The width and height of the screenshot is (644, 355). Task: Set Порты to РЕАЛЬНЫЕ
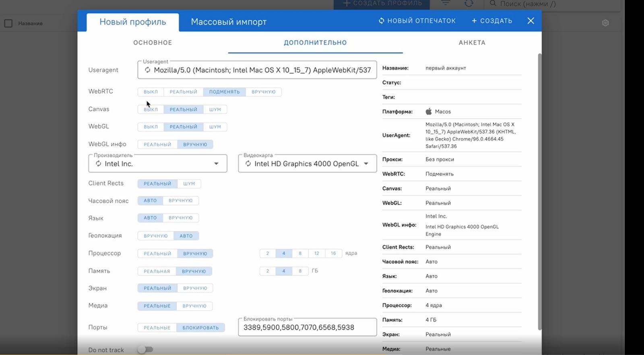[x=157, y=328]
